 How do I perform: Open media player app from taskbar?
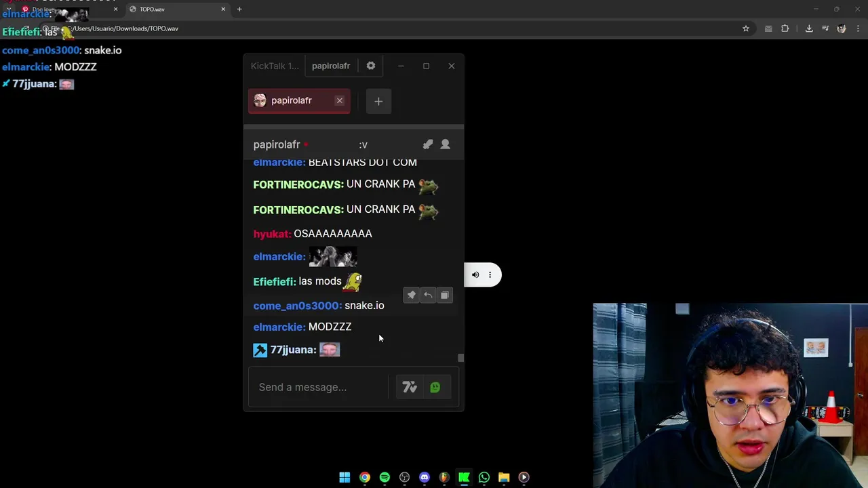[524, 477]
